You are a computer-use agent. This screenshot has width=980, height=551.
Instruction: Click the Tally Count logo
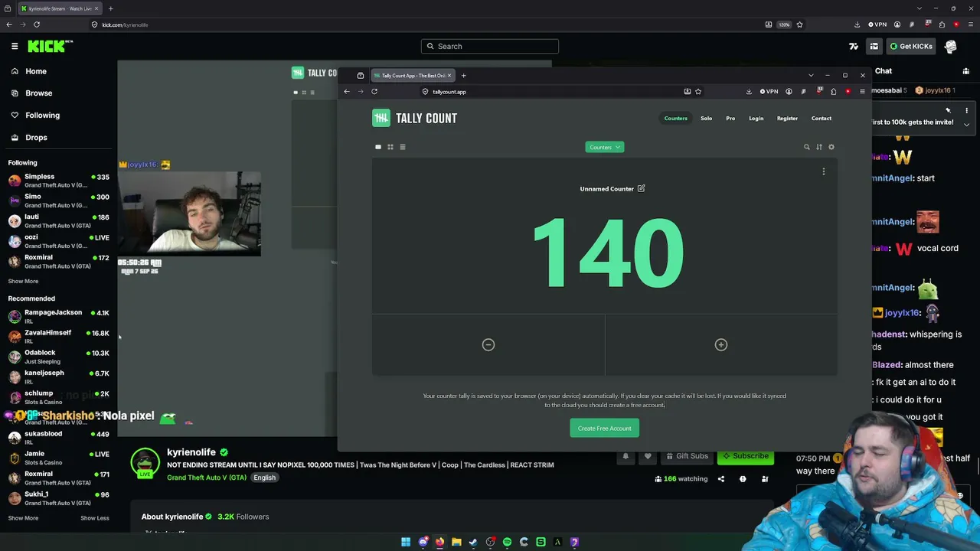coord(414,118)
